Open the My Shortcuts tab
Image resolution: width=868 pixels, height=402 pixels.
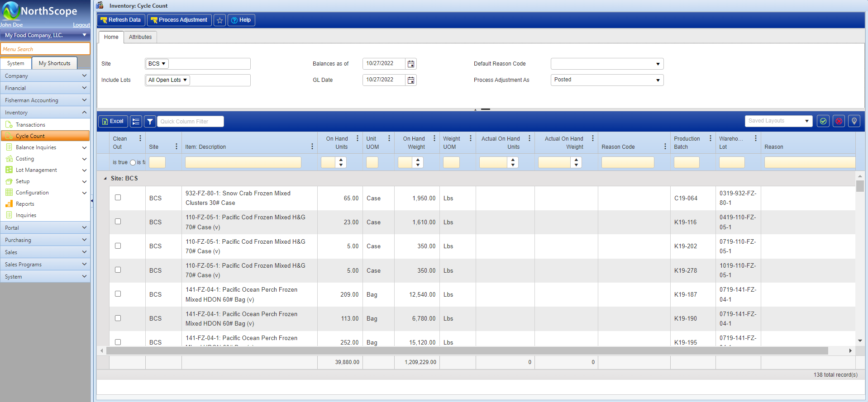(x=54, y=63)
